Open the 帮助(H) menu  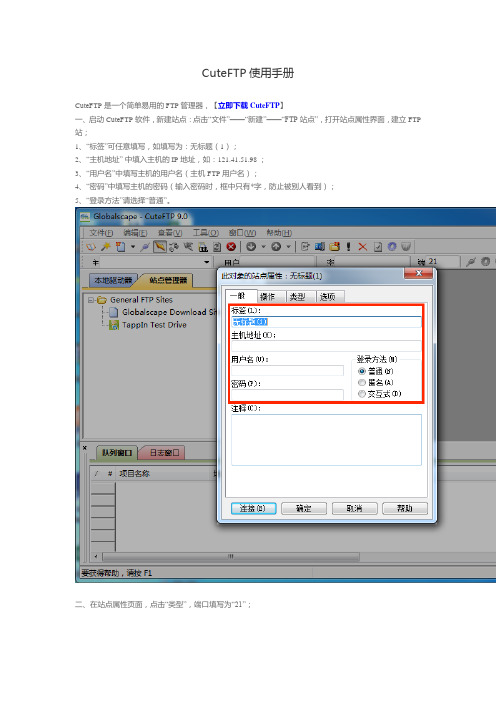(279, 233)
